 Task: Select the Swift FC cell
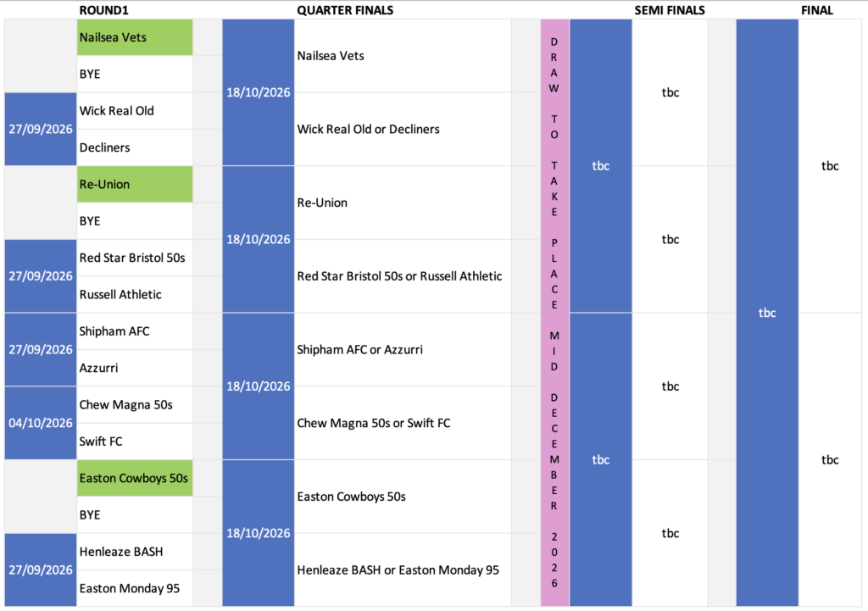pos(135,442)
